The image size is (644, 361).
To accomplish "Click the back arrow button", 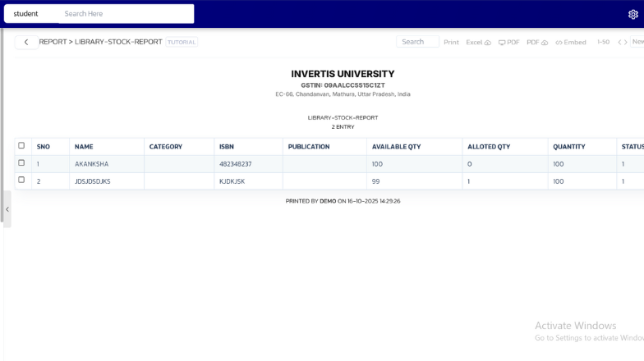I will coord(26,42).
